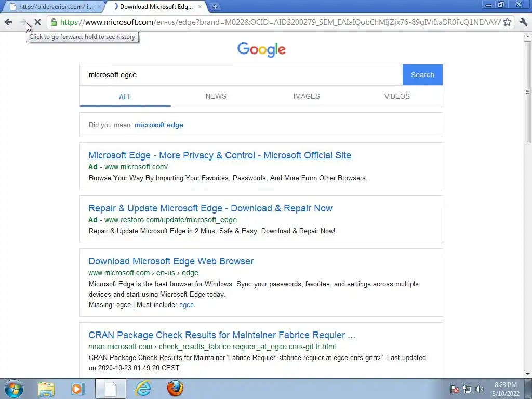Screen dimensions: 532x399
Task: Follow the 'microsoft edge' suggestion link
Action: click(x=159, y=125)
